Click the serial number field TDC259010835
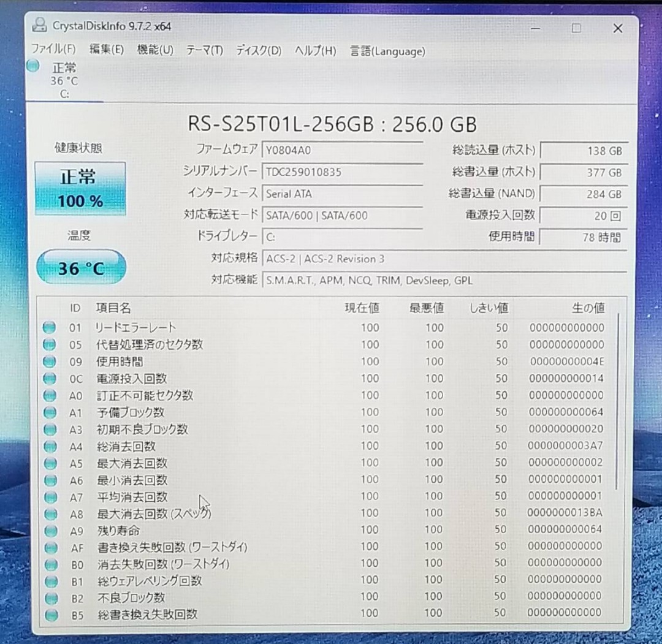Screen dimensions: 662x644 pos(343,172)
